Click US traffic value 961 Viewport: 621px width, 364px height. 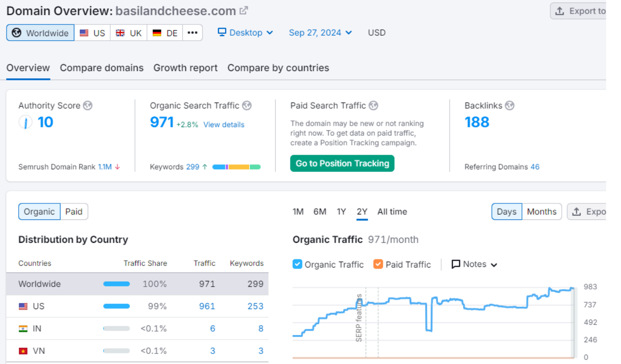point(207,306)
